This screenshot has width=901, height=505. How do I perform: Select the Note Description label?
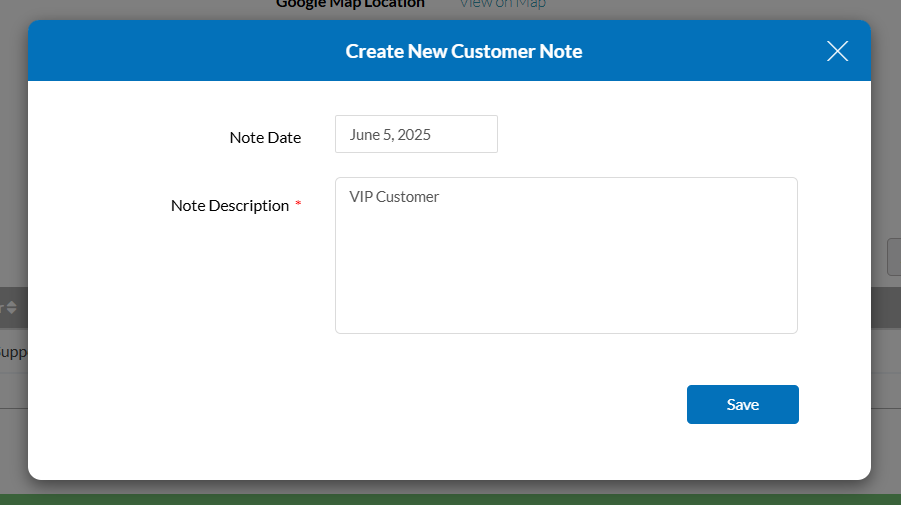click(x=230, y=205)
